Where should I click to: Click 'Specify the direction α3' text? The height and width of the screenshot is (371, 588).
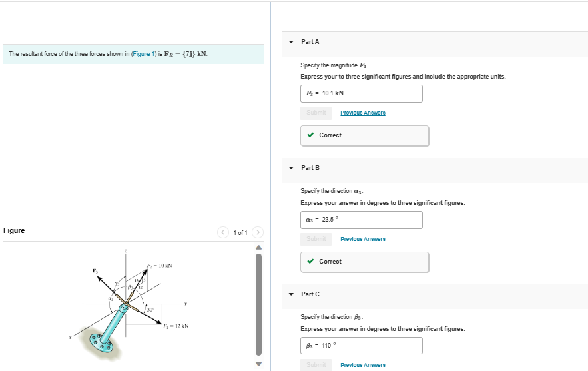point(332,191)
